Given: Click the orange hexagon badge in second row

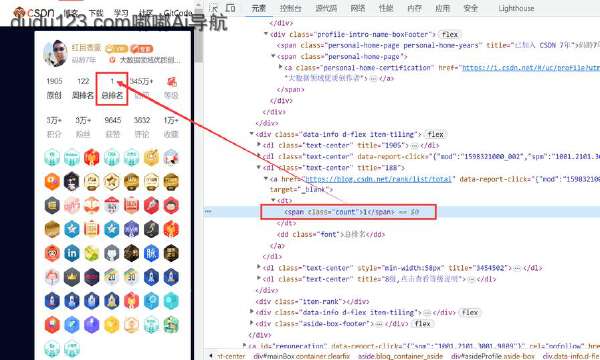Looking at the screenshot, I should (52, 181).
